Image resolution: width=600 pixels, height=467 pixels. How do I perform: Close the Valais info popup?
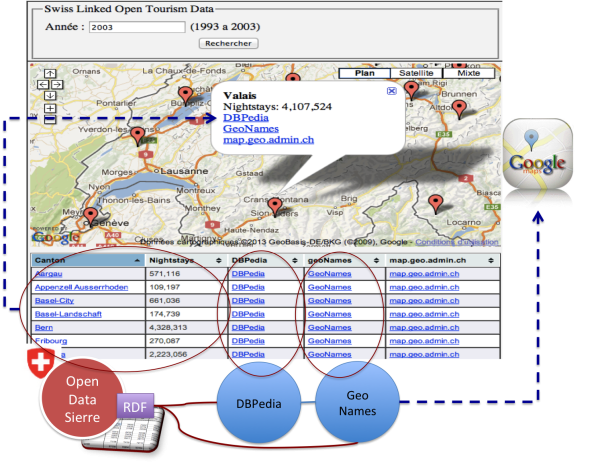point(391,91)
